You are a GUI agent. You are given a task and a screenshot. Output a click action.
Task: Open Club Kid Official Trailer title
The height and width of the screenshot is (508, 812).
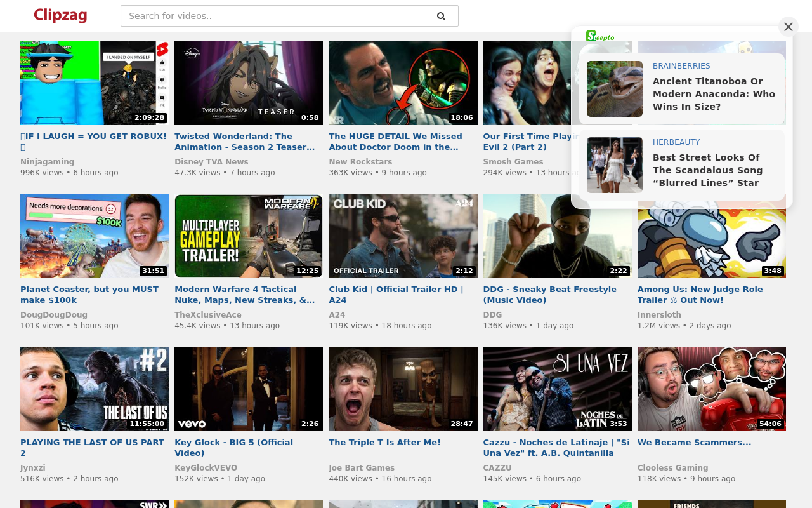397,295
